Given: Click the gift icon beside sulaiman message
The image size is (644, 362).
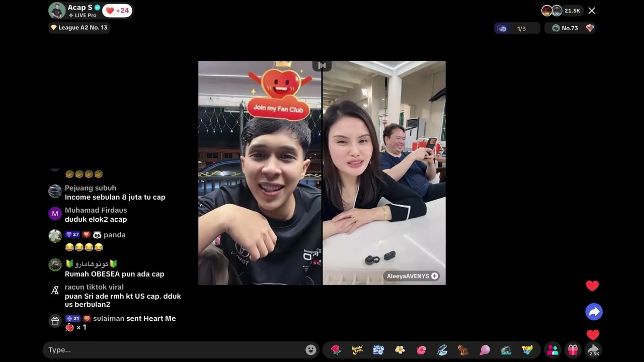Looking at the screenshot, I should pyautogui.click(x=55, y=320).
